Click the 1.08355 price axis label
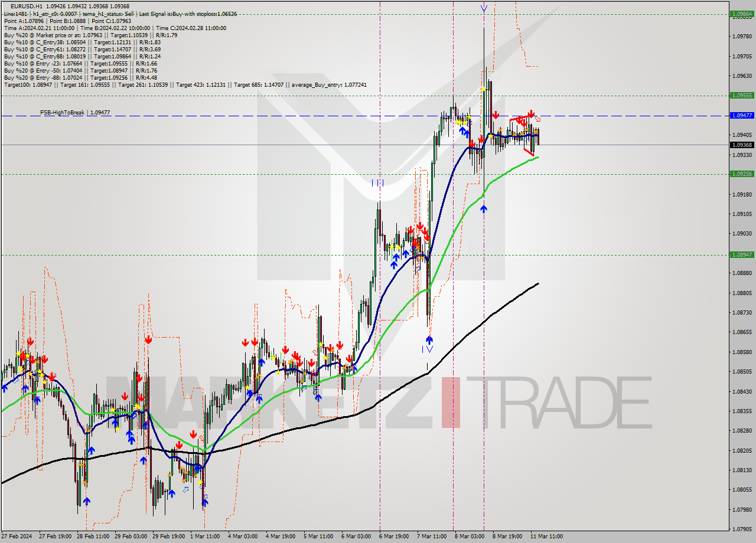 pos(741,411)
